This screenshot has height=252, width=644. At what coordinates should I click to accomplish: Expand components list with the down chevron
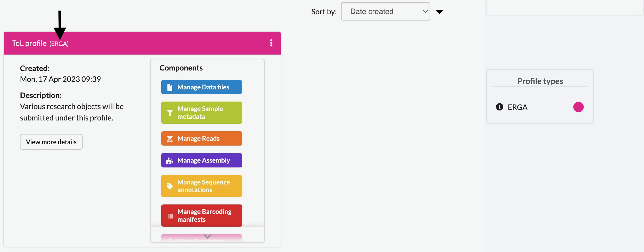coord(207,236)
